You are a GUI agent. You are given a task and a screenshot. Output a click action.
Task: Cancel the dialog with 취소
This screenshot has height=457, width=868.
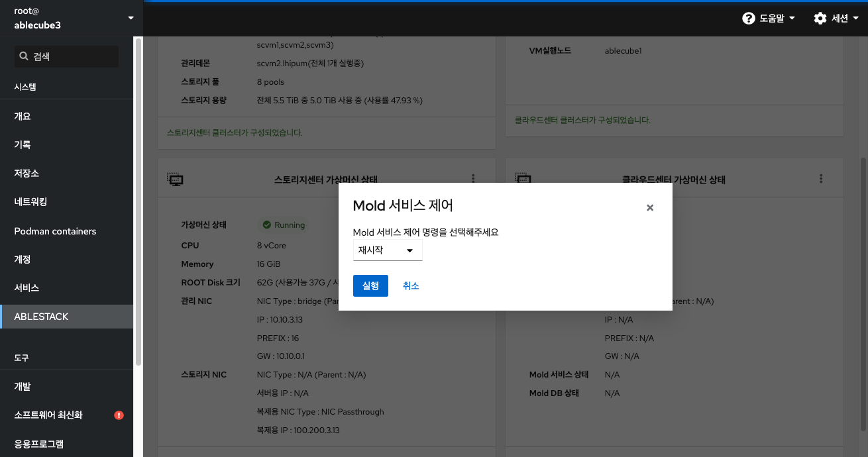click(411, 285)
